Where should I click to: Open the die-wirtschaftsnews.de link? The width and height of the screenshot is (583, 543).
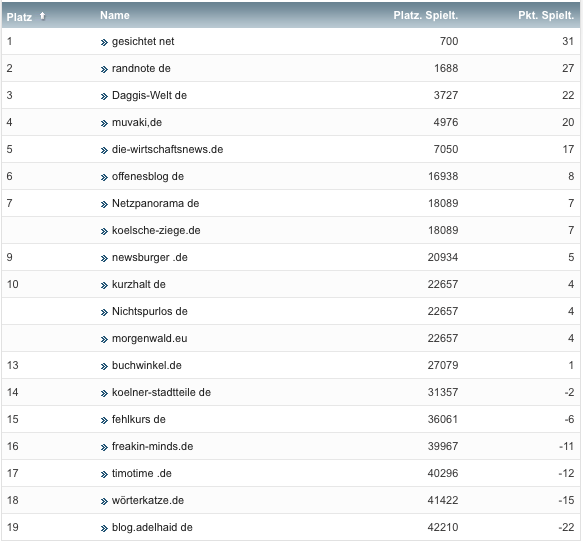pyautogui.click(x=168, y=149)
